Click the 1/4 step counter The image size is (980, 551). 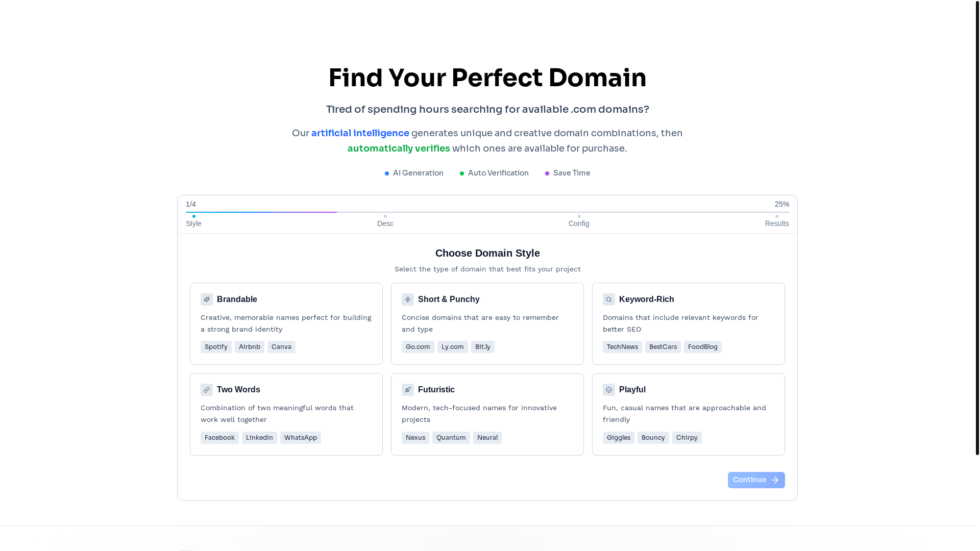tap(191, 204)
